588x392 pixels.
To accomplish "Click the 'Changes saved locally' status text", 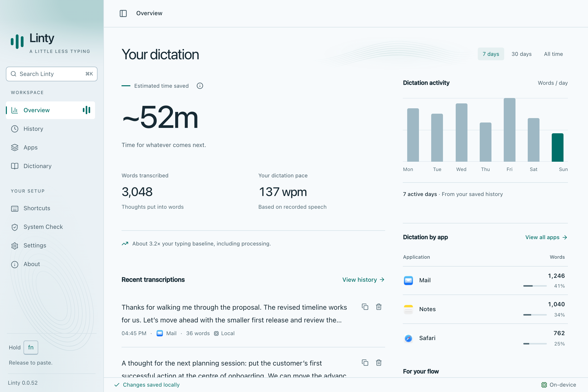I will tap(151, 385).
